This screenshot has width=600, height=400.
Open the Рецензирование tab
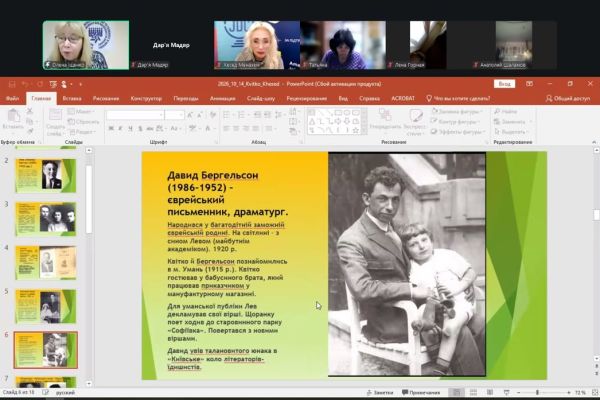tap(307, 98)
